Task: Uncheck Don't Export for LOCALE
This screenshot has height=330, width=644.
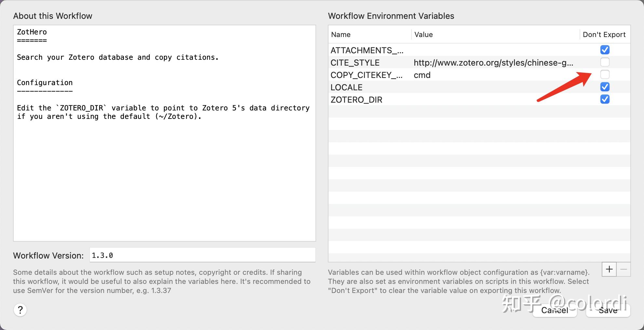Action: (x=605, y=87)
